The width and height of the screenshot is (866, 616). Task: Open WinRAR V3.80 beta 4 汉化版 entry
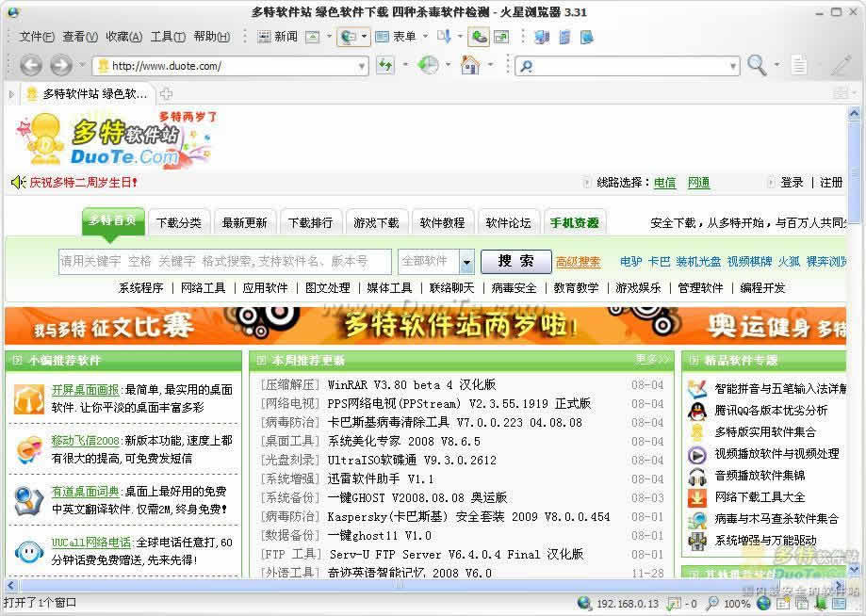(x=412, y=384)
